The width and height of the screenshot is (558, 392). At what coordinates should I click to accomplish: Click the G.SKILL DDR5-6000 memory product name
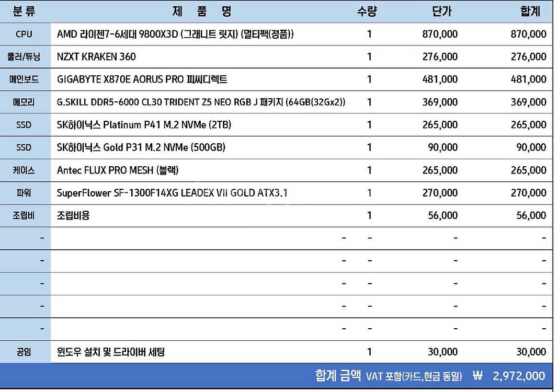tap(201, 102)
